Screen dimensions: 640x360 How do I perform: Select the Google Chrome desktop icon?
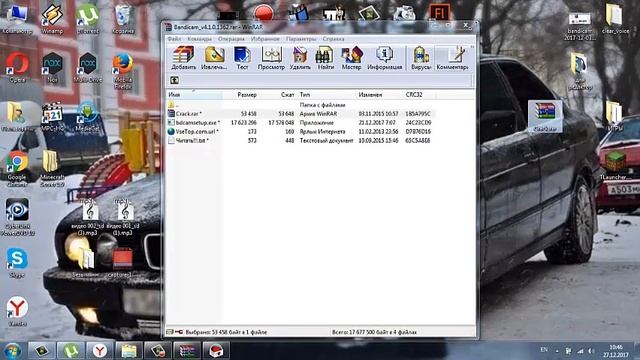coord(17,168)
